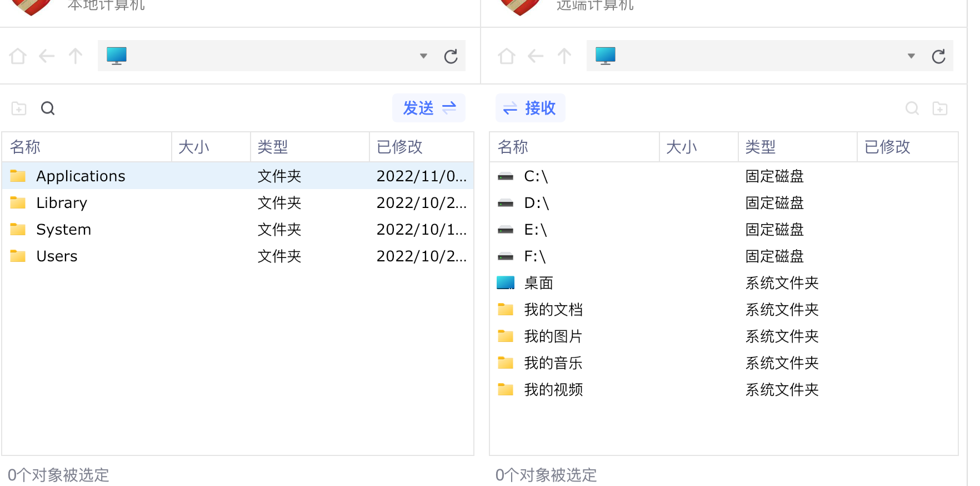Select the 我的音乐 folder

(724, 363)
